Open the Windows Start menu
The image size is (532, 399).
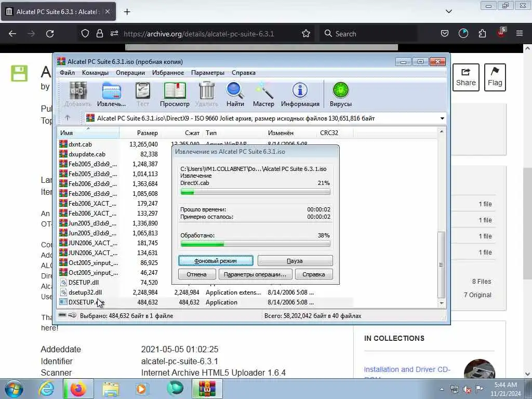pyautogui.click(x=14, y=389)
